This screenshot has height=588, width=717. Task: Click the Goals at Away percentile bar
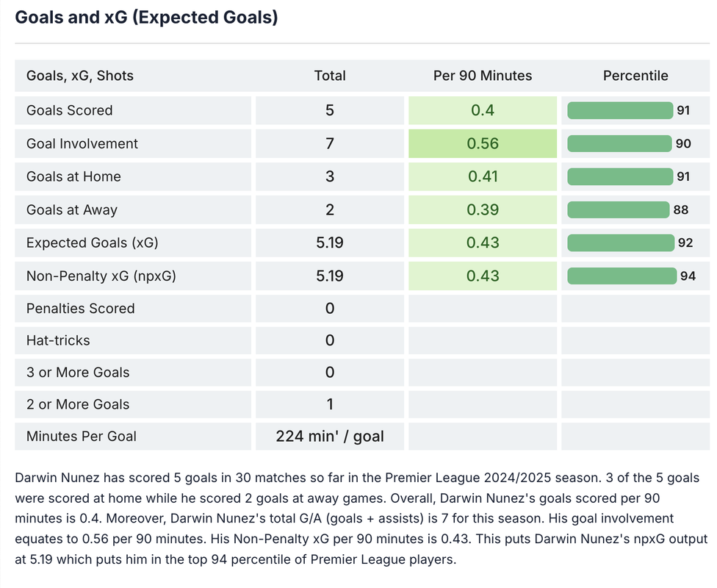coord(619,210)
